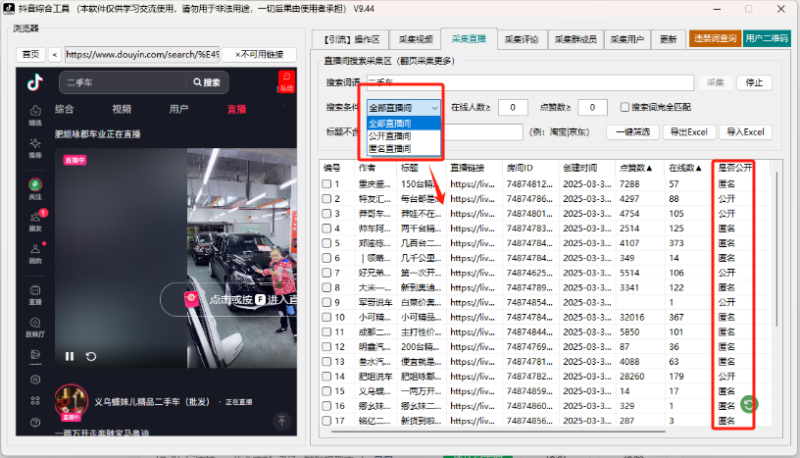Click the refresh icon beside pause
This screenshot has height=458, width=800.
(x=91, y=356)
